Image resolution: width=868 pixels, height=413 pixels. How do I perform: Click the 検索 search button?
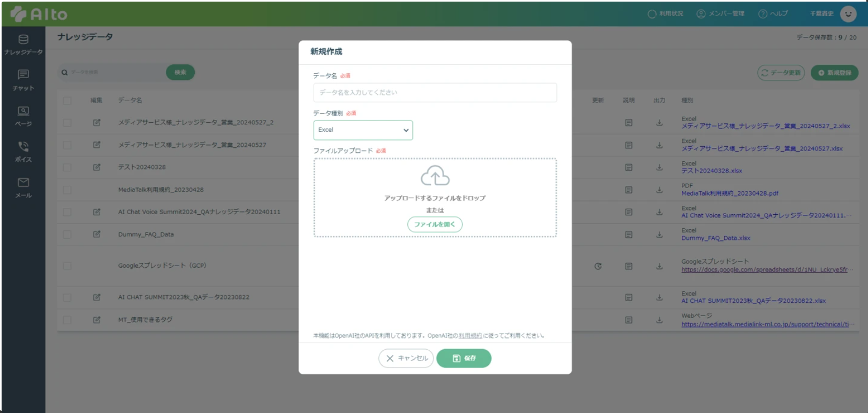(x=180, y=72)
